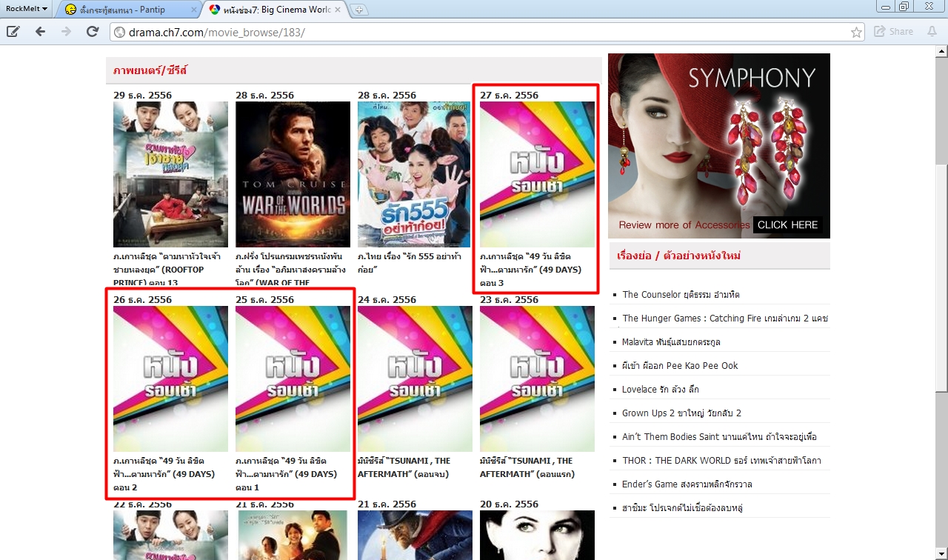Click the Symphony accessories ad banner

click(719, 146)
